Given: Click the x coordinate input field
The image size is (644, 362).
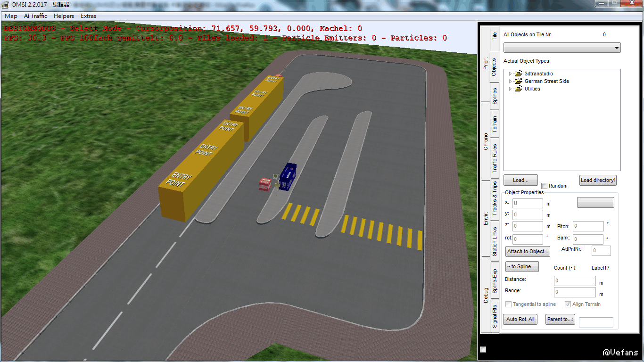Looking at the screenshot, I should tap(528, 204).
